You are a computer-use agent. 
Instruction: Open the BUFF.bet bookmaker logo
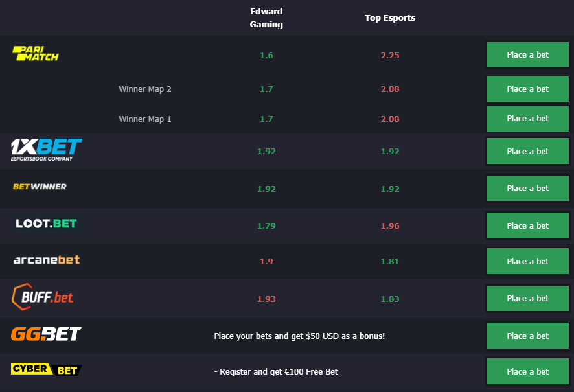point(43,297)
